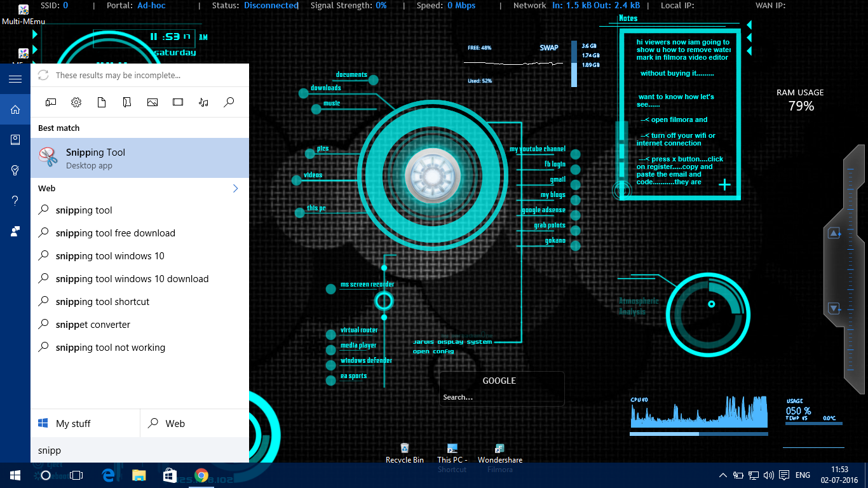Open the 'fb login' link
Image resolution: width=868 pixels, height=488 pixels.
[555, 164]
